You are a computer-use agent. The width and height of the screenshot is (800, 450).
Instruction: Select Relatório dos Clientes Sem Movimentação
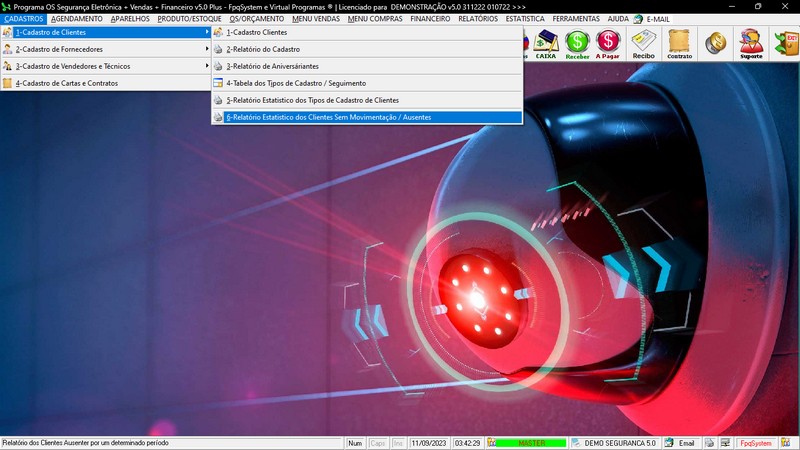click(328, 117)
